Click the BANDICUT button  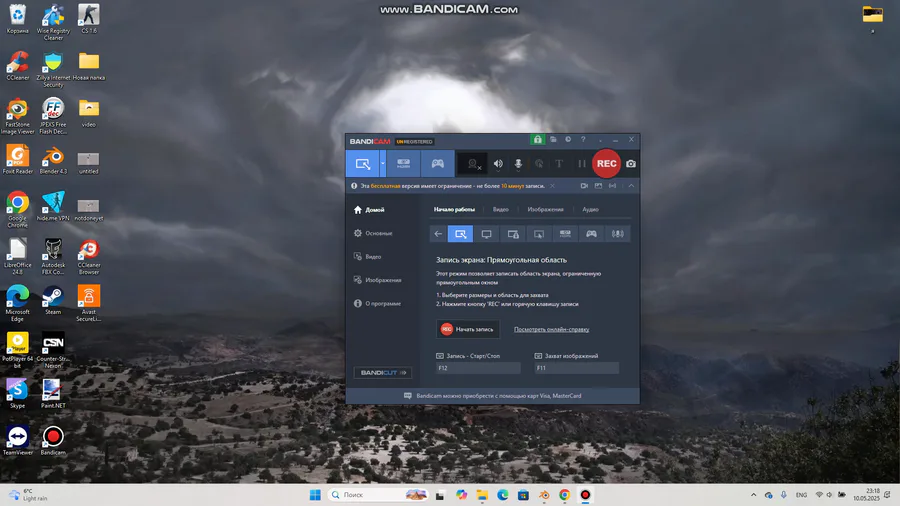(x=382, y=373)
